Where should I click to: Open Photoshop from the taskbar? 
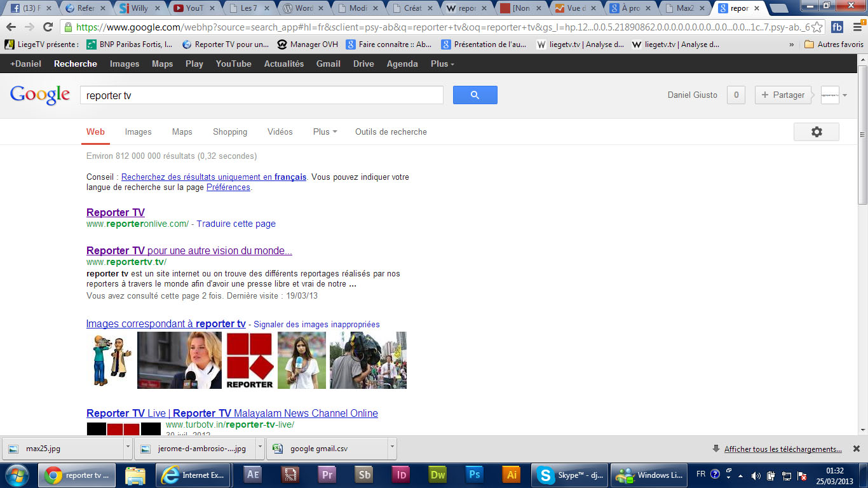pos(475,475)
